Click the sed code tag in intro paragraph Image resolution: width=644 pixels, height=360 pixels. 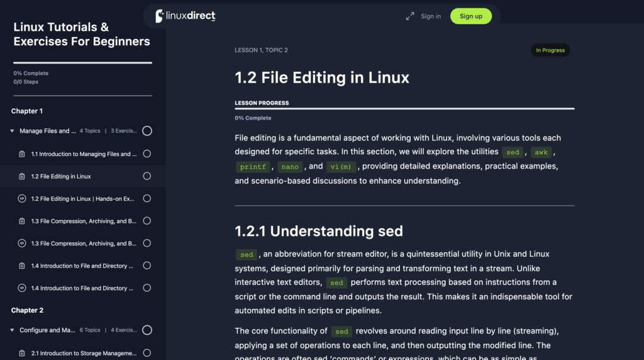point(513,152)
